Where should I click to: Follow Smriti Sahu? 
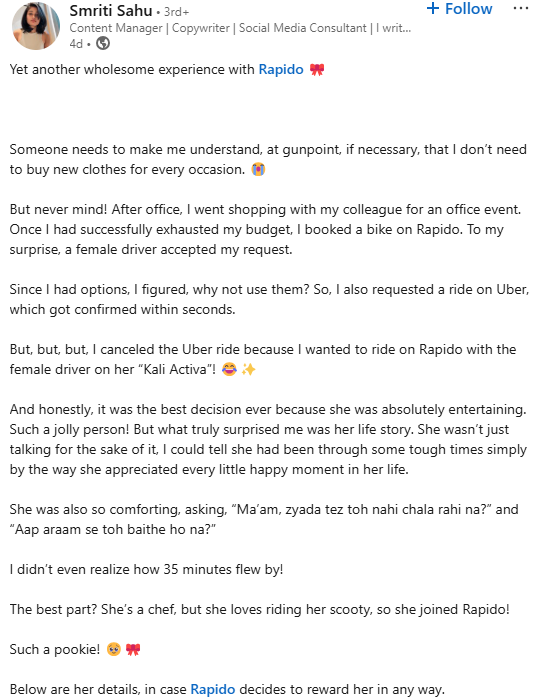(x=459, y=8)
